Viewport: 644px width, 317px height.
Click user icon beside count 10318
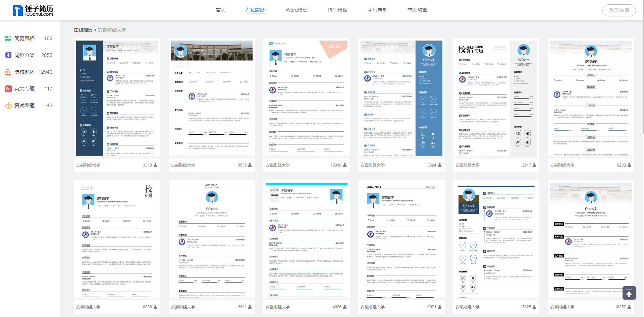point(345,165)
